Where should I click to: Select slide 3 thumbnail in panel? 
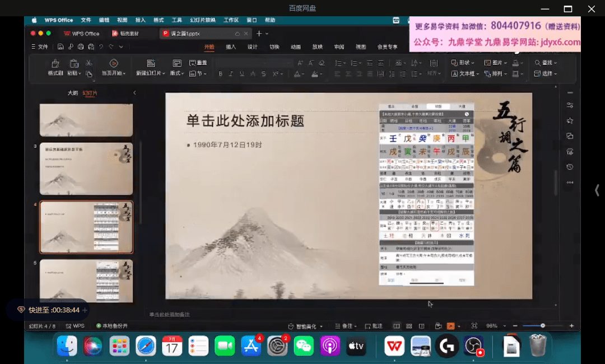86,169
